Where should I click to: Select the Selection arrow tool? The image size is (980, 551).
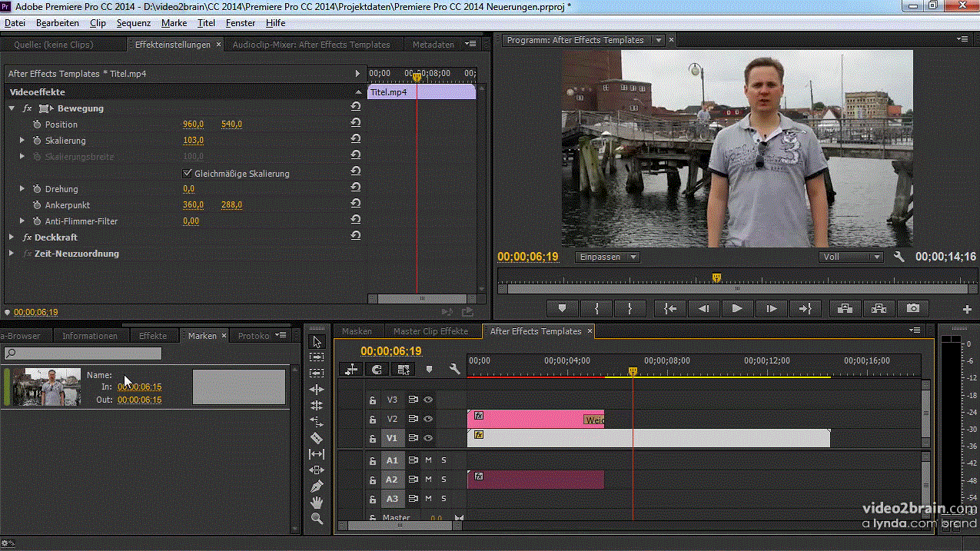tap(317, 341)
